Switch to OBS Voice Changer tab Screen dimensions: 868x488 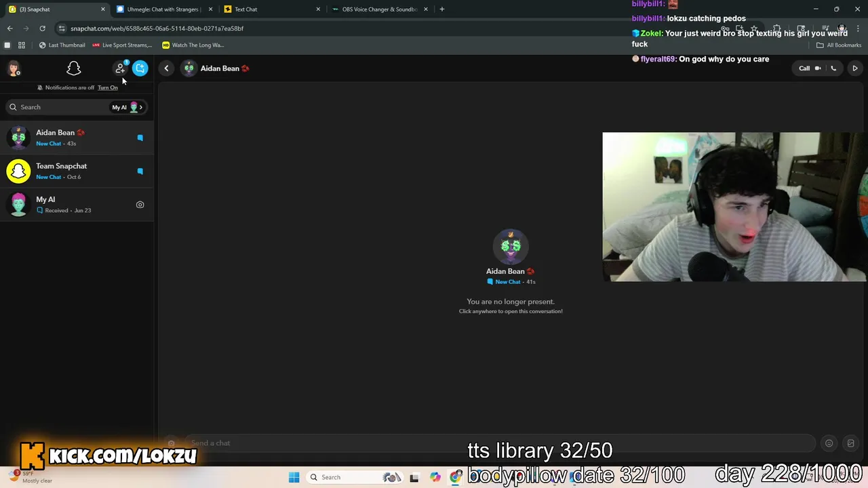tap(378, 9)
